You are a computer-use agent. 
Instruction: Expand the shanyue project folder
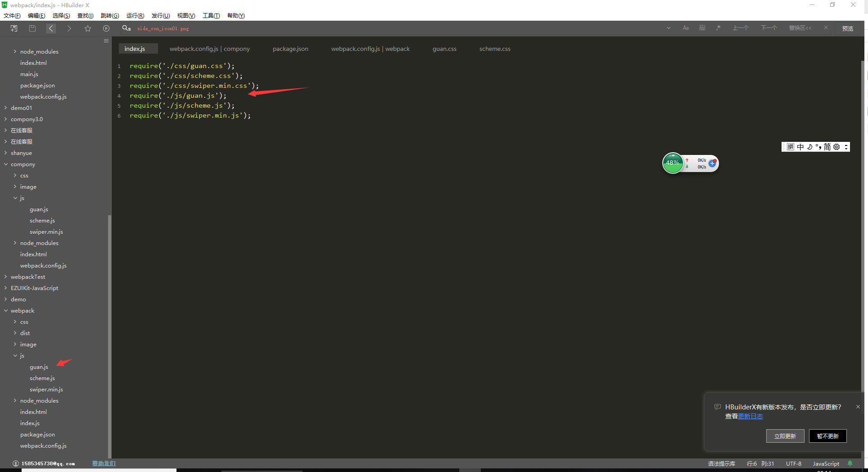coord(6,153)
